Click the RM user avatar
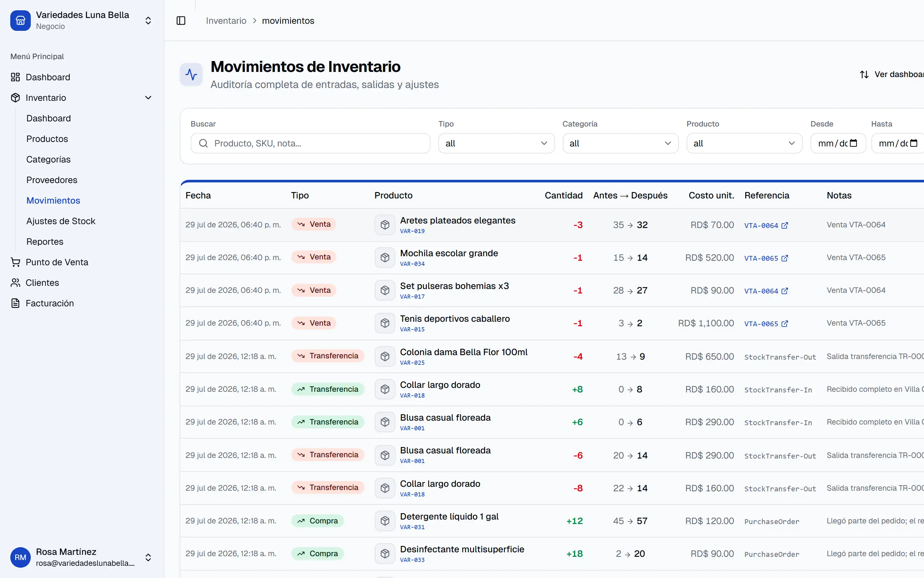This screenshot has width=924, height=578. [x=21, y=557]
